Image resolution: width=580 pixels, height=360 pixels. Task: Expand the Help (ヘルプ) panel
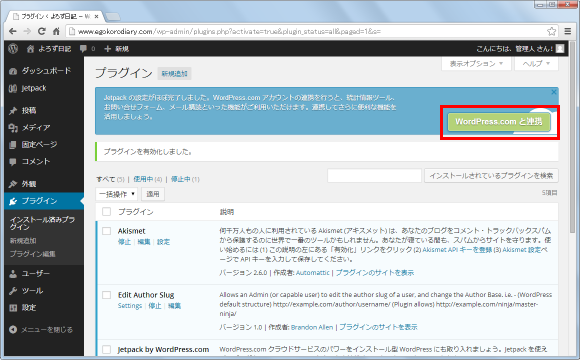536,64
